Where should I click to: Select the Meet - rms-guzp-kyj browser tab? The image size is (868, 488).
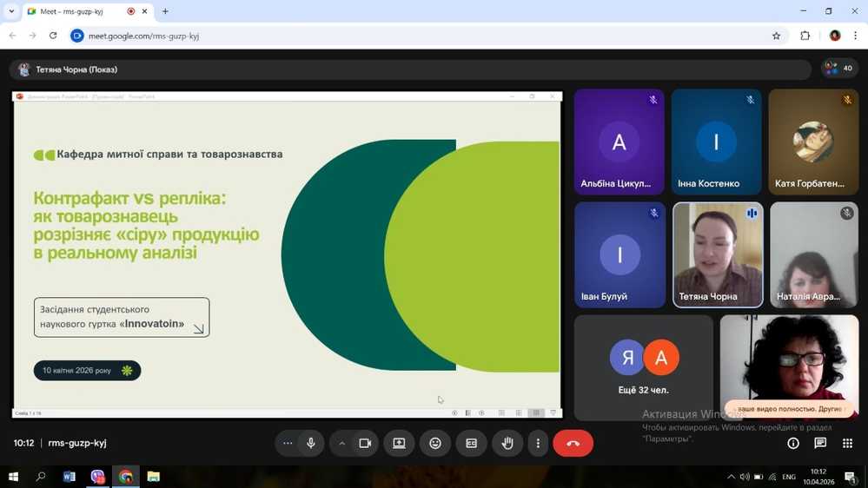click(x=76, y=11)
